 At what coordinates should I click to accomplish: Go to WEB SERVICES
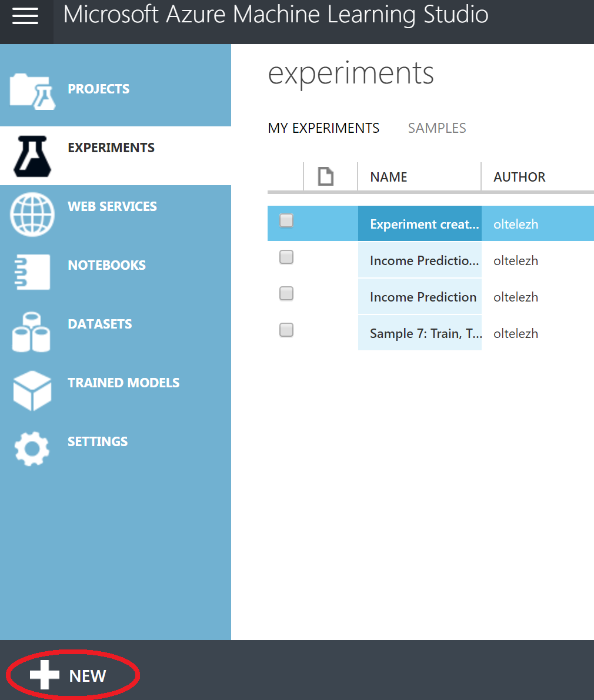click(112, 206)
